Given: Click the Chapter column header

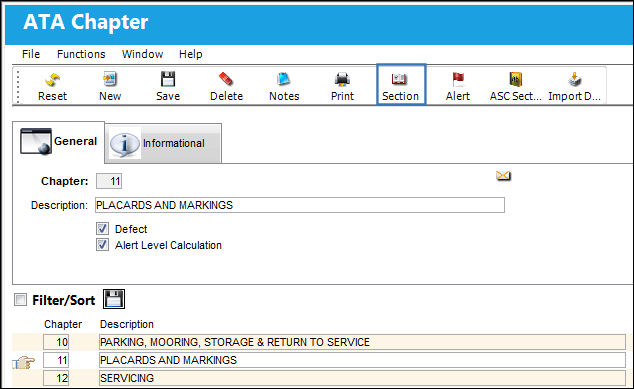Looking at the screenshot, I should [63, 324].
